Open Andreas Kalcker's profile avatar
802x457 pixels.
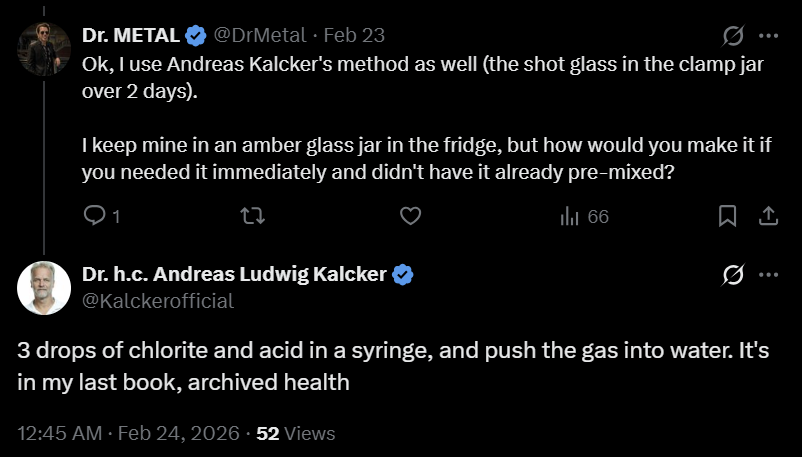coord(44,288)
